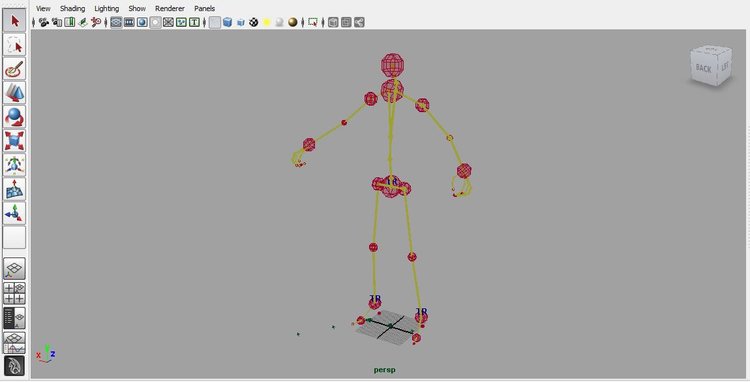Screen dimensions: 750x382
Task: Select the Soft Modification tool
Action: [x=14, y=189]
